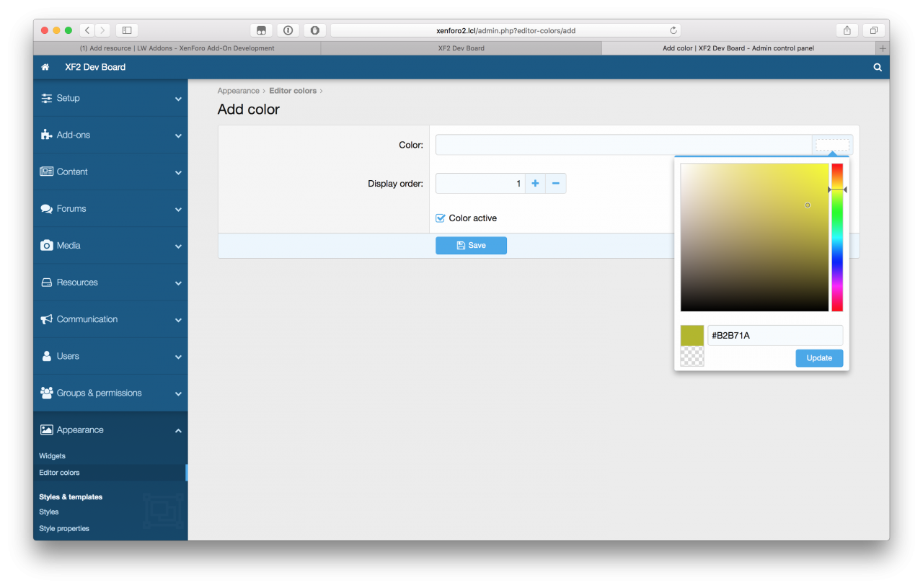The height and width of the screenshot is (588, 923).
Task: Click the Update button in color picker
Action: [819, 358]
